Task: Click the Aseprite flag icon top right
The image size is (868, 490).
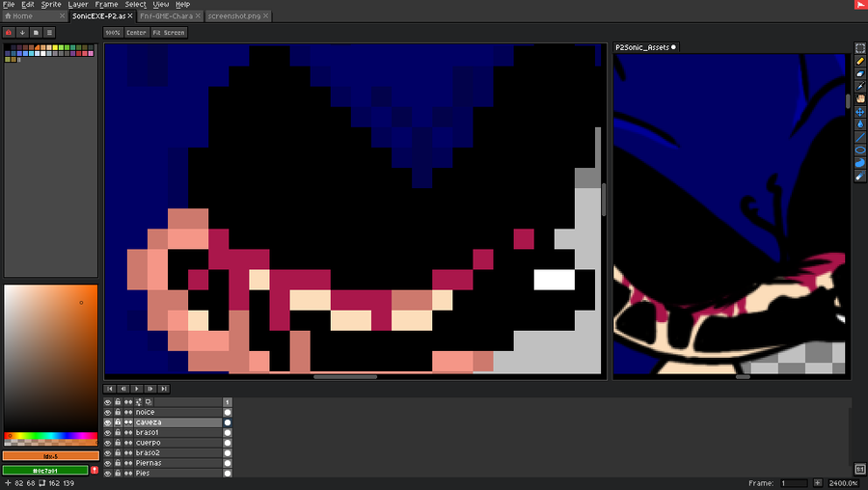Action: click(x=861, y=4)
